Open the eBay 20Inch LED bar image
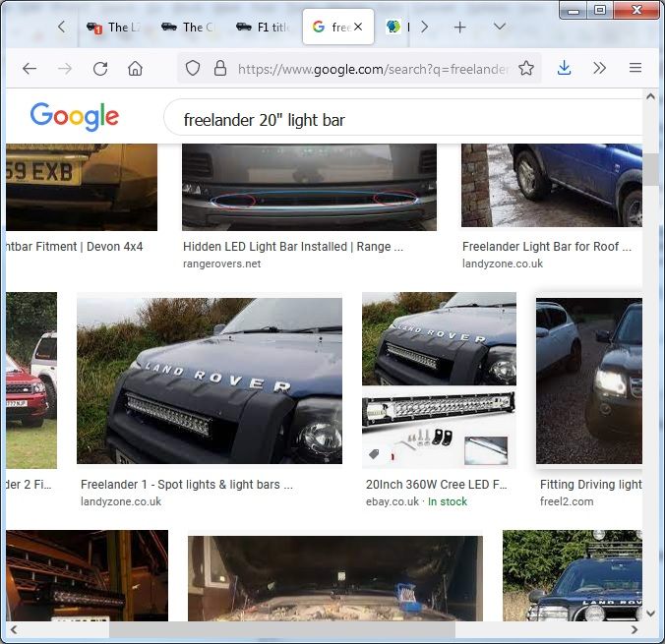This screenshot has width=665, height=644. tap(439, 381)
